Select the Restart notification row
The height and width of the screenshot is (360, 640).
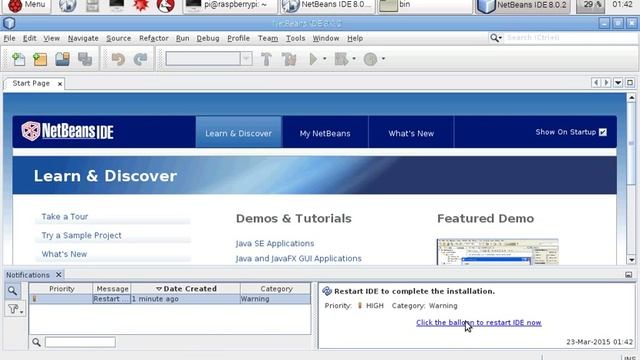(170, 299)
